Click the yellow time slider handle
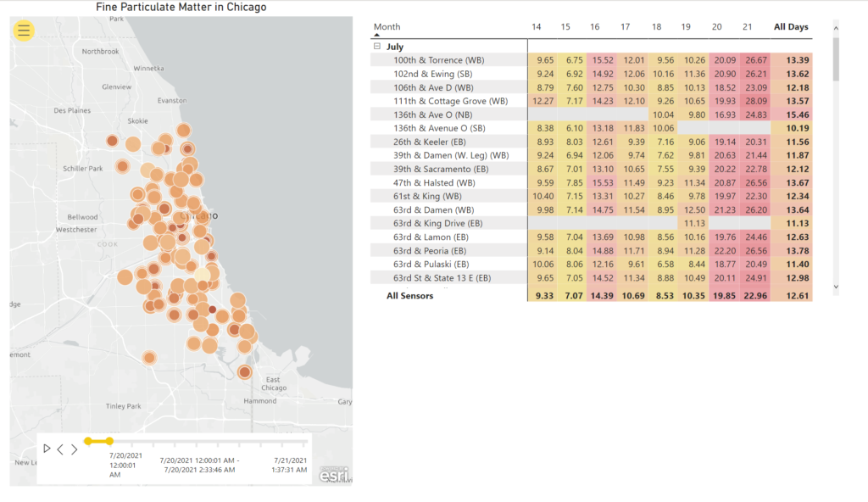The height and width of the screenshot is (502, 868). 91,441
